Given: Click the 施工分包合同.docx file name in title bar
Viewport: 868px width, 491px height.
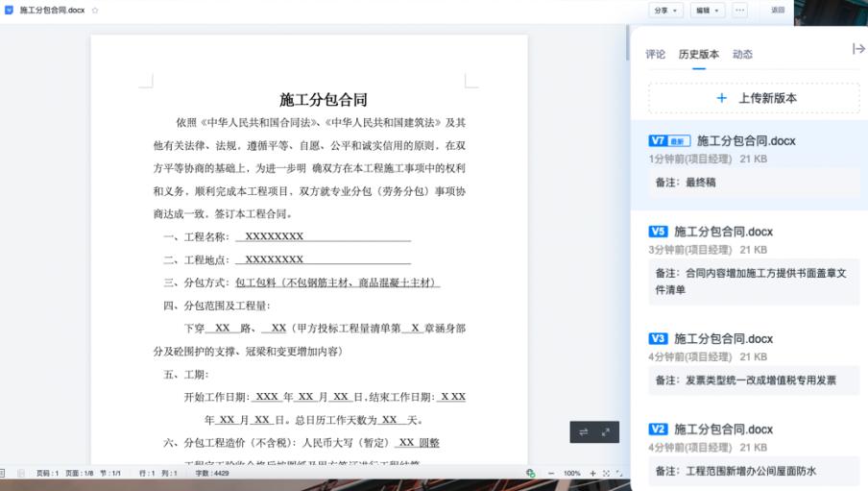Looking at the screenshot, I should click(x=52, y=10).
